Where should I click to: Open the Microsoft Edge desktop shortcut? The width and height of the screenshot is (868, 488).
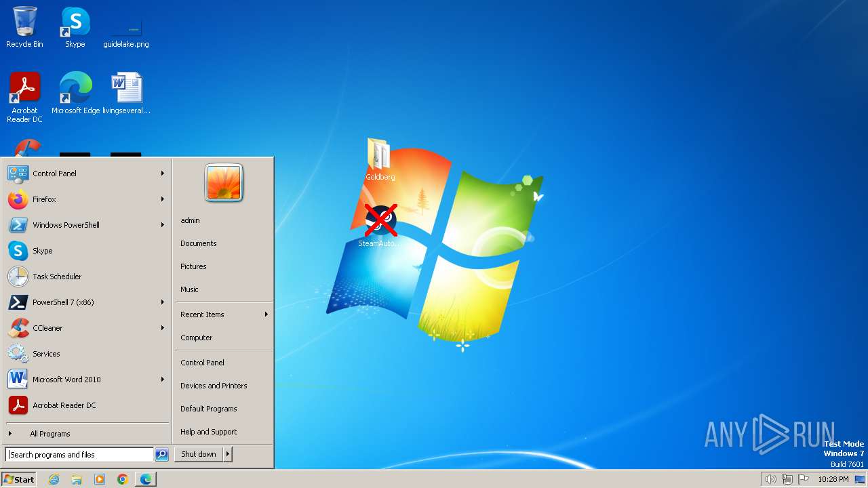[x=75, y=93]
